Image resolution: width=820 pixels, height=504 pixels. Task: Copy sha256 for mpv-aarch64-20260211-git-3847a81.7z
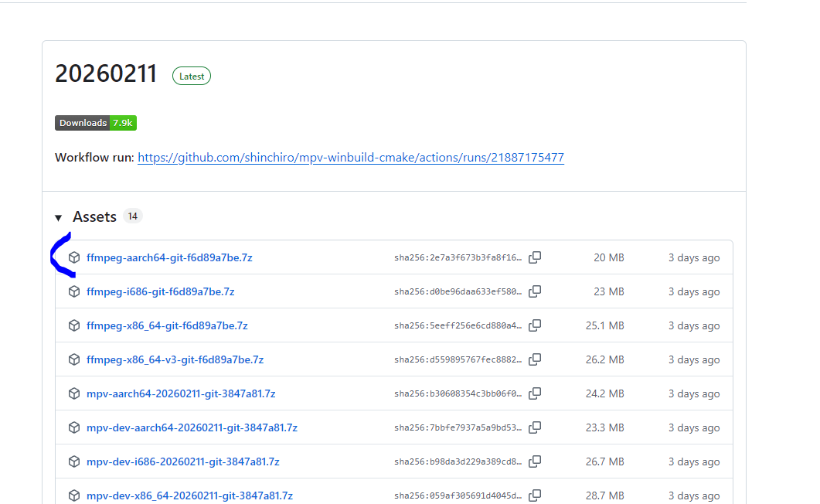click(x=535, y=393)
